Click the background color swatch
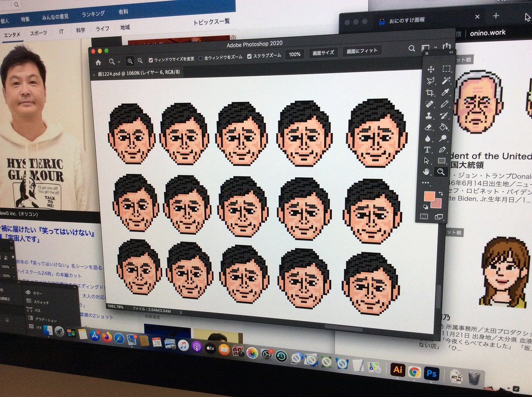532x397 pixels. tap(436, 203)
